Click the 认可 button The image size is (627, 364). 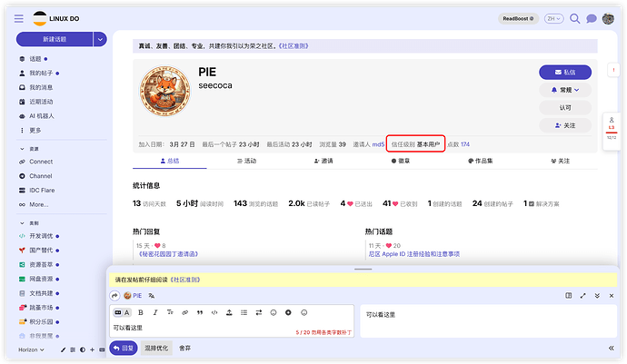point(565,107)
